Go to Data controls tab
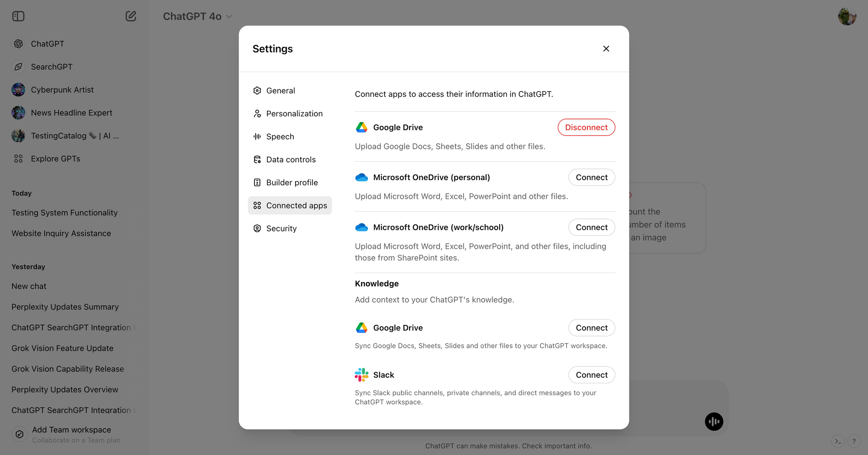Image resolution: width=868 pixels, height=455 pixels. click(290, 160)
